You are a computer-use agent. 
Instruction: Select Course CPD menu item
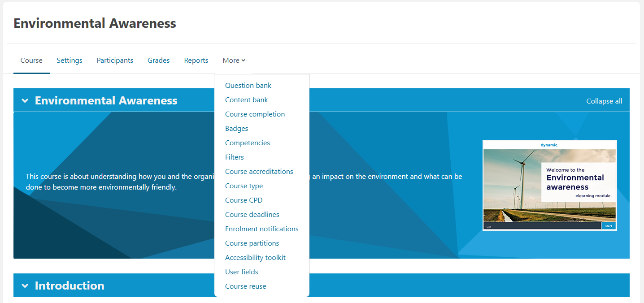pyautogui.click(x=244, y=200)
